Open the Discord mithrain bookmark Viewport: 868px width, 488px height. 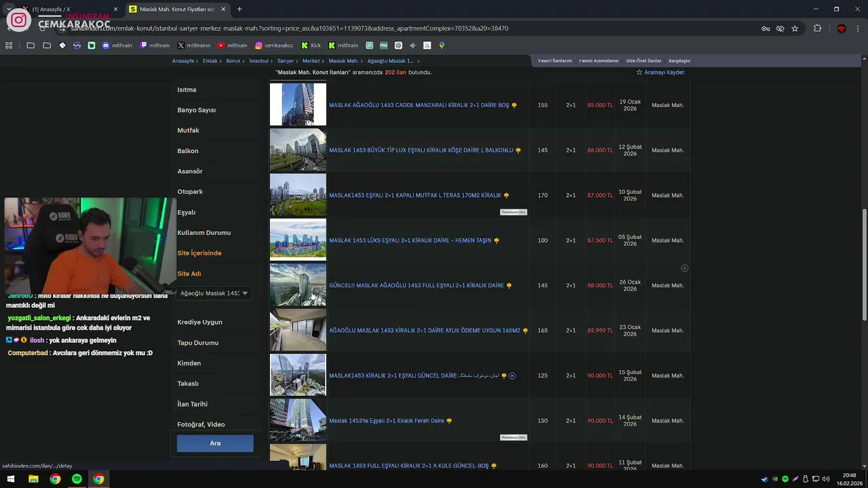(x=117, y=45)
